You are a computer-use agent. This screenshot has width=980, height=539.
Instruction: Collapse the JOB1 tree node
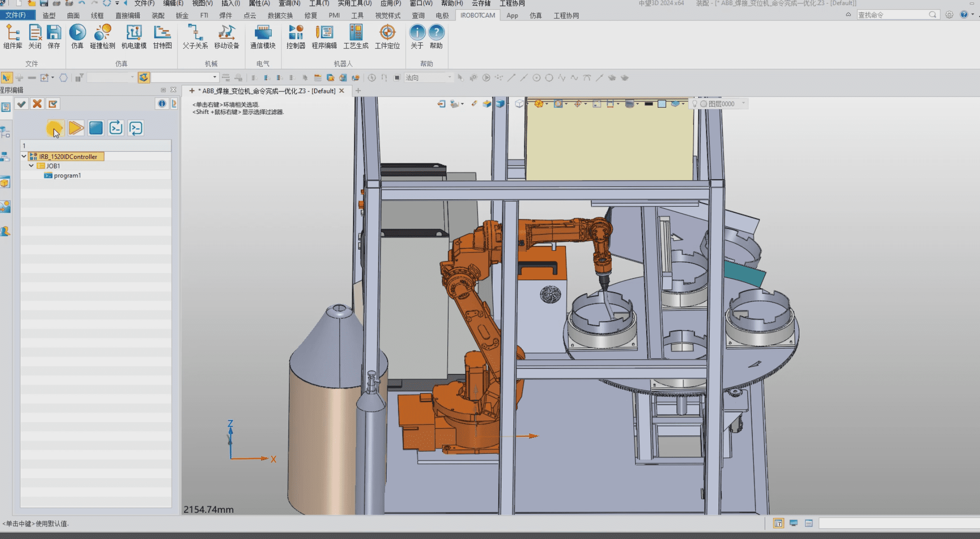[31, 166]
